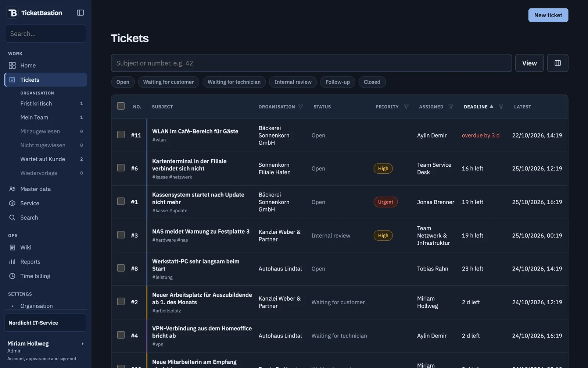
Task: Expand Organisation settings tree arrow
Action: [x=12, y=306]
